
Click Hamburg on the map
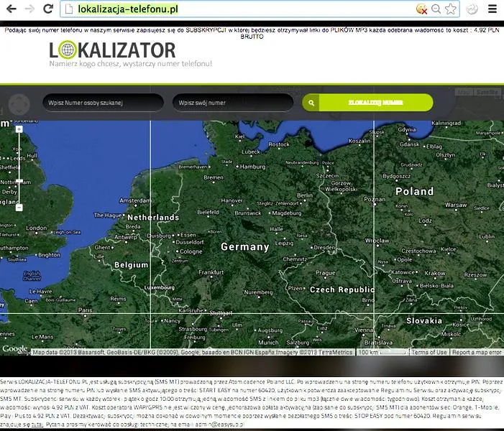tap(252, 167)
